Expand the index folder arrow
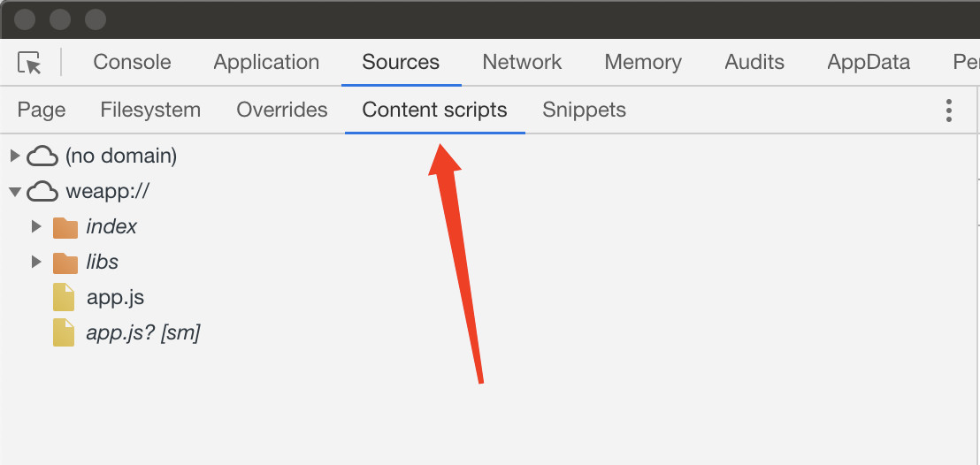This screenshot has width=980, height=465. 36,227
